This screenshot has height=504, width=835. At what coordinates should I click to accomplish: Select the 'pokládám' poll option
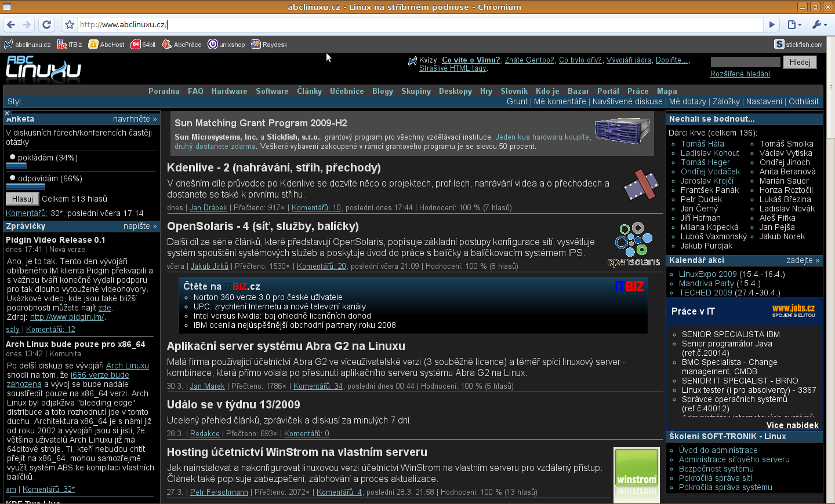(x=13, y=157)
